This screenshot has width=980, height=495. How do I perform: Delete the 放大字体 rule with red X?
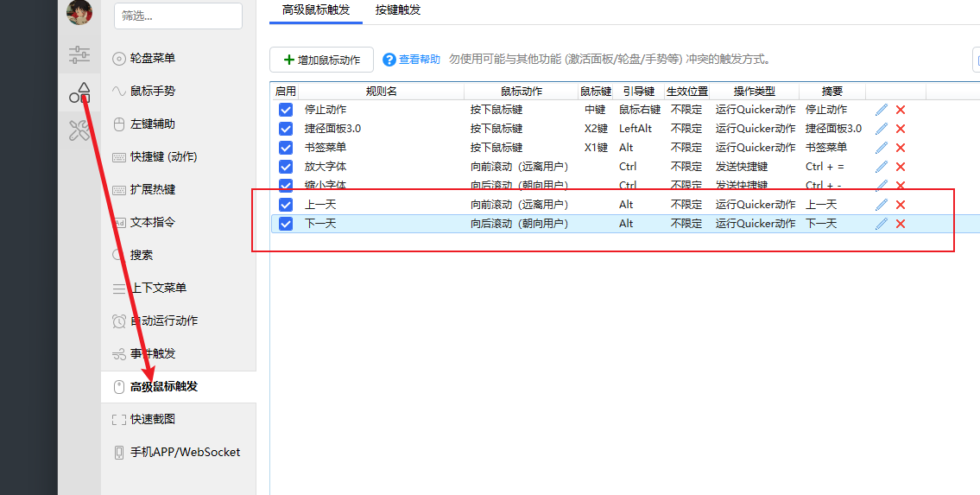coord(901,167)
